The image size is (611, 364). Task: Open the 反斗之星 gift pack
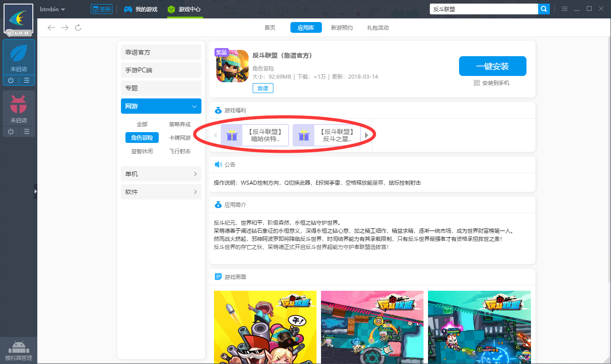click(327, 135)
